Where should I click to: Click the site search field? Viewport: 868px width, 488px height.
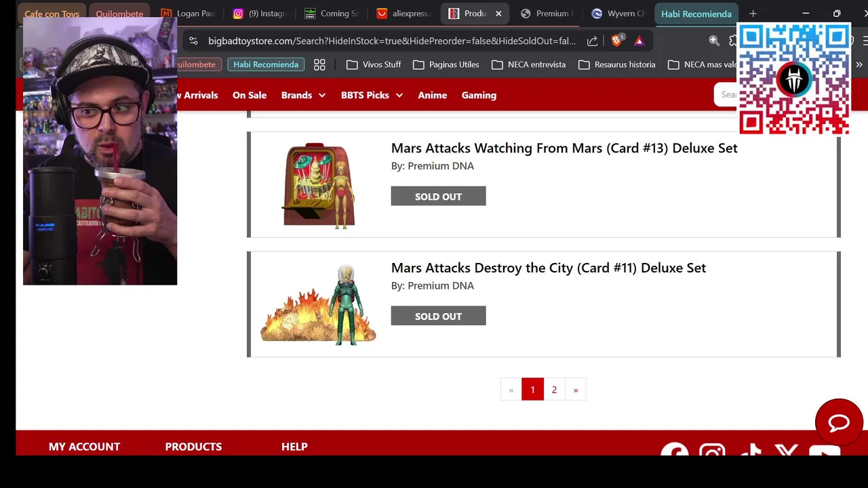(x=726, y=95)
